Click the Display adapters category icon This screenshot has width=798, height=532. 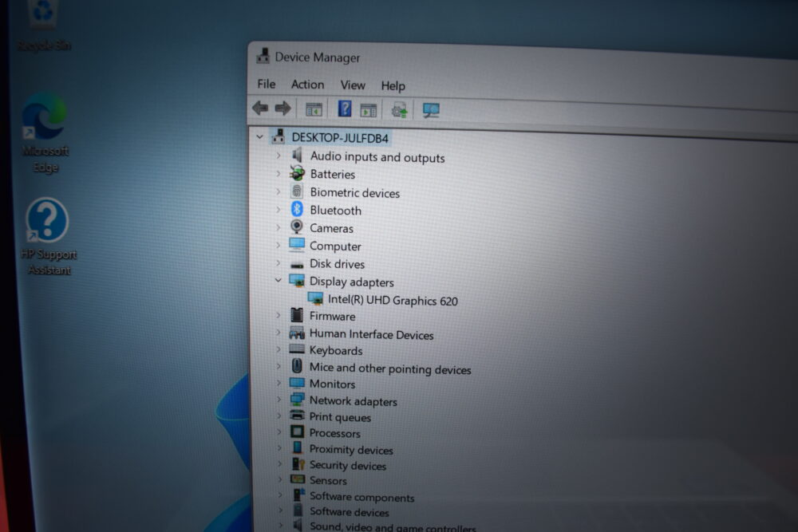click(297, 281)
